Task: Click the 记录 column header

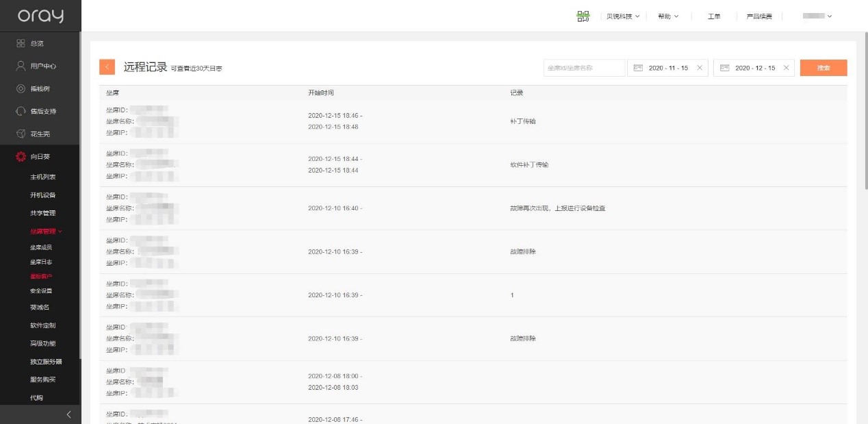Action: point(517,92)
